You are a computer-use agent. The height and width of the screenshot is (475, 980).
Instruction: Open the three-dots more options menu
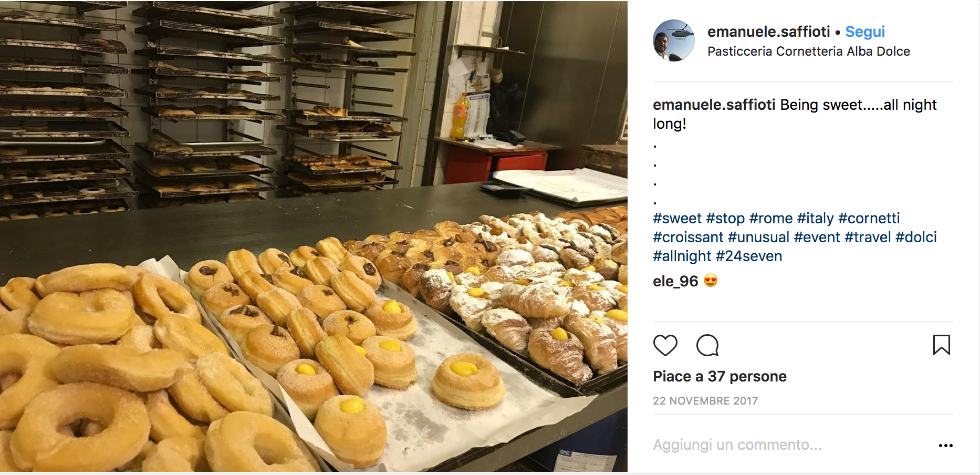(x=945, y=446)
